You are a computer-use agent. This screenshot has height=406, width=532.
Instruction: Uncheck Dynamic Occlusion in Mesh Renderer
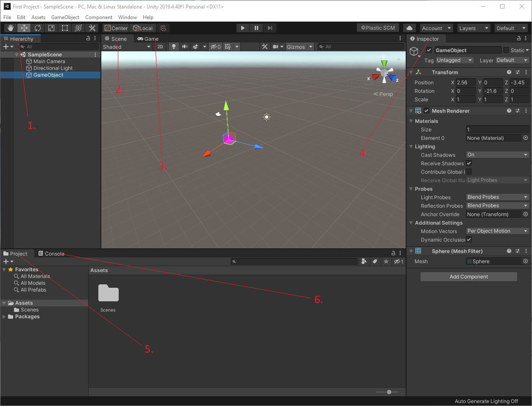[469, 239]
